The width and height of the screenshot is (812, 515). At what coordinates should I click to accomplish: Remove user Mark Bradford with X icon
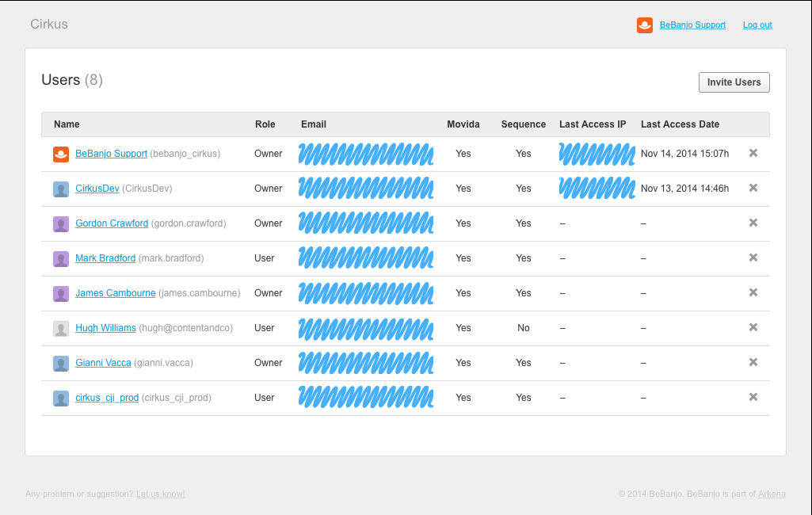point(753,257)
